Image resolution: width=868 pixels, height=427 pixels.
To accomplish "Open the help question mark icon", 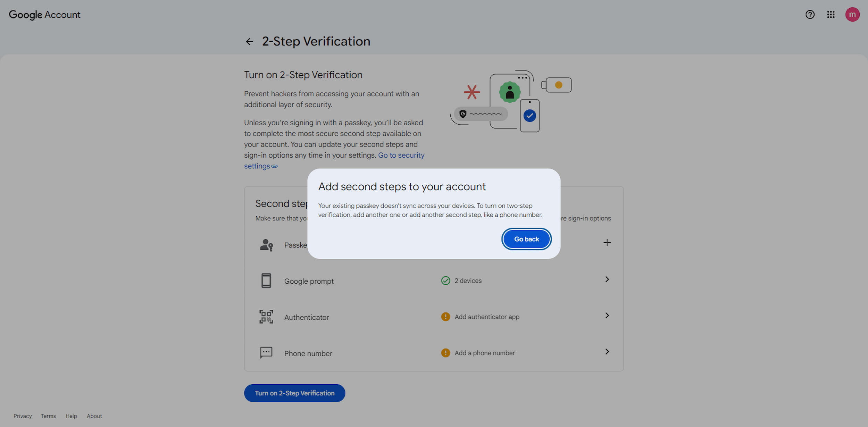I will tap(810, 15).
